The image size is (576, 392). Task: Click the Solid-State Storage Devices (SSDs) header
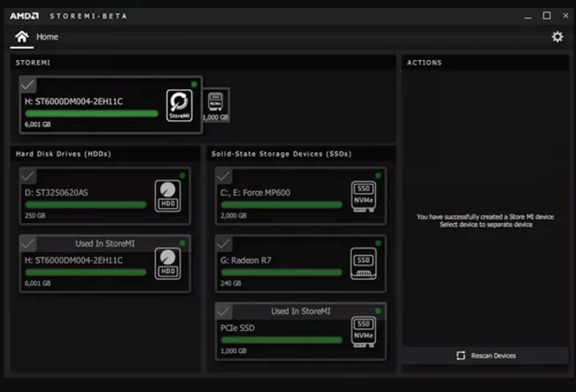(x=301, y=154)
